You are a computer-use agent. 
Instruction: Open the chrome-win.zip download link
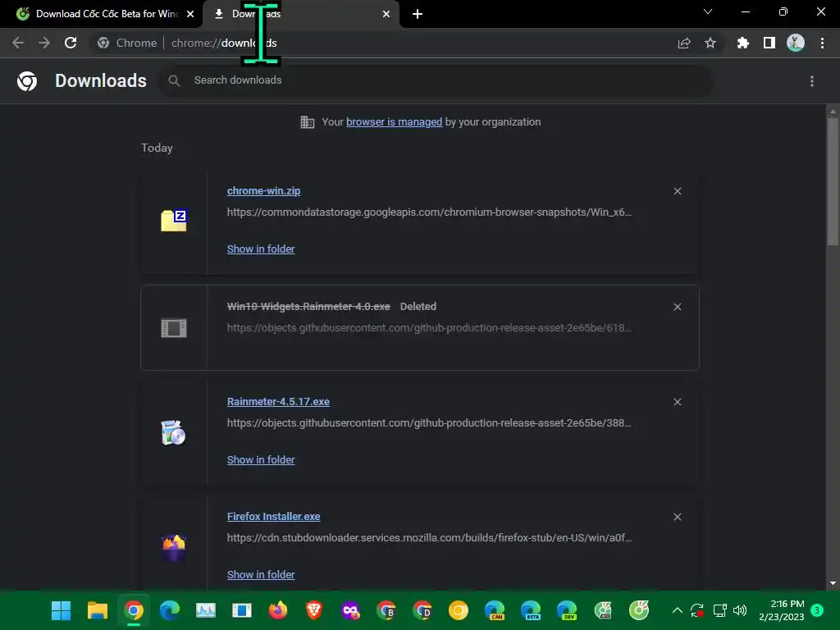coord(263,190)
